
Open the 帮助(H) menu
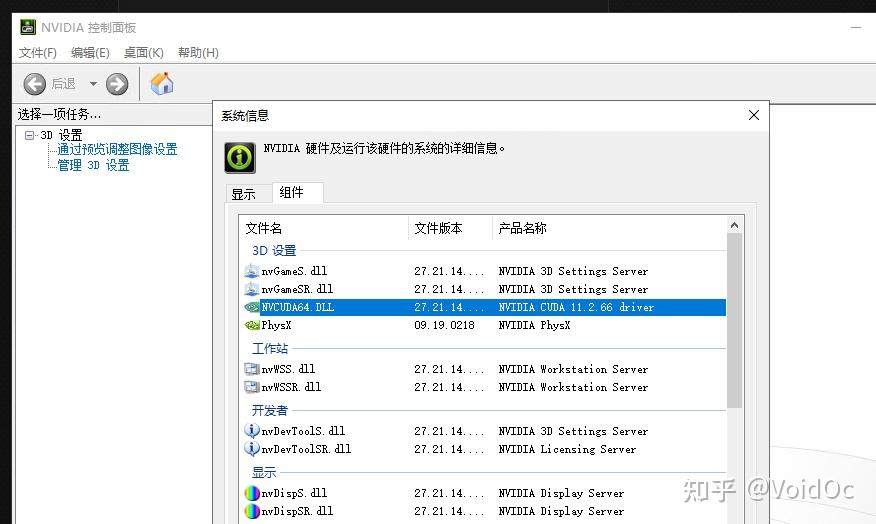click(x=198, y=53)
